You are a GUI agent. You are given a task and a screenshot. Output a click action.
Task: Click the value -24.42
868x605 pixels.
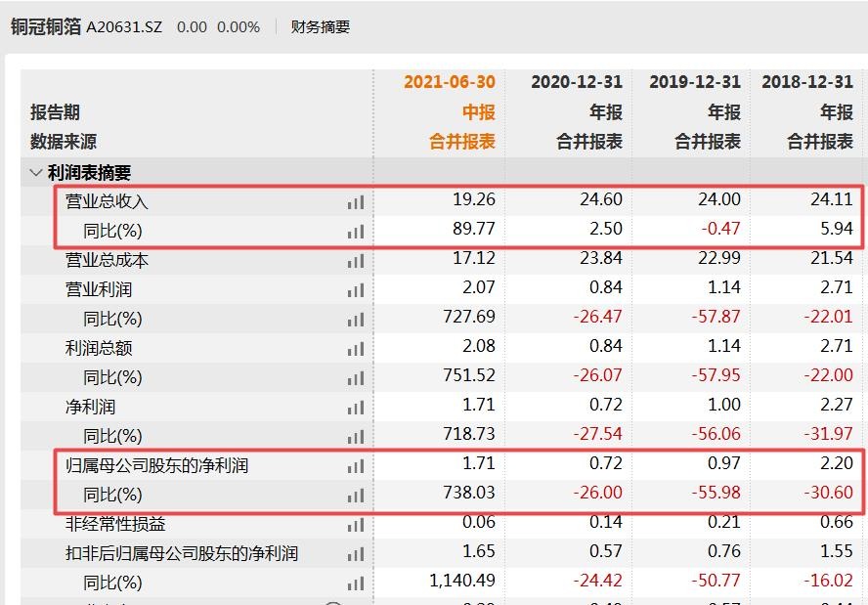click(598, 581)
